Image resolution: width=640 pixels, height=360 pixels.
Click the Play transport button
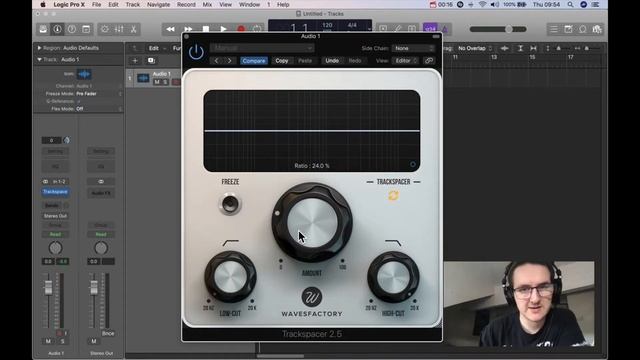tap(223, 29)
